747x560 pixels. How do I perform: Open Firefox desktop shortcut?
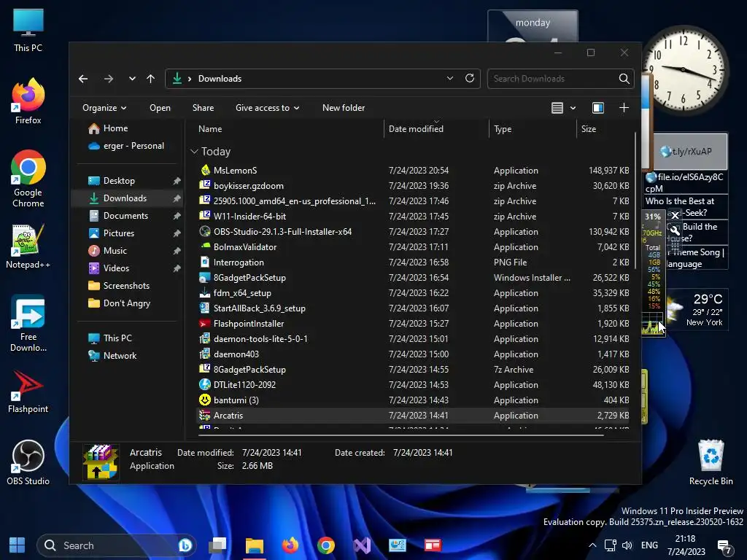point(28,101)
